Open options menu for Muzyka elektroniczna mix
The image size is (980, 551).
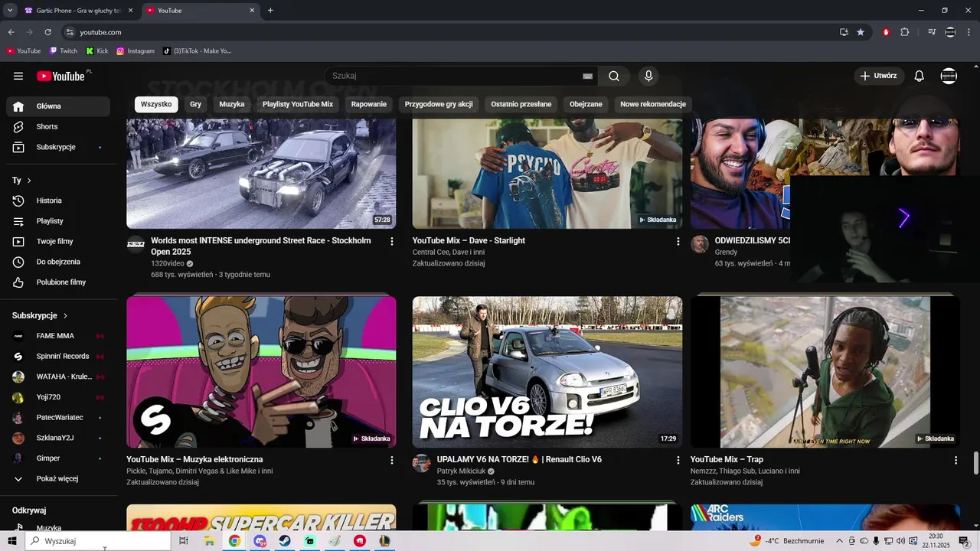pos(392,460)
